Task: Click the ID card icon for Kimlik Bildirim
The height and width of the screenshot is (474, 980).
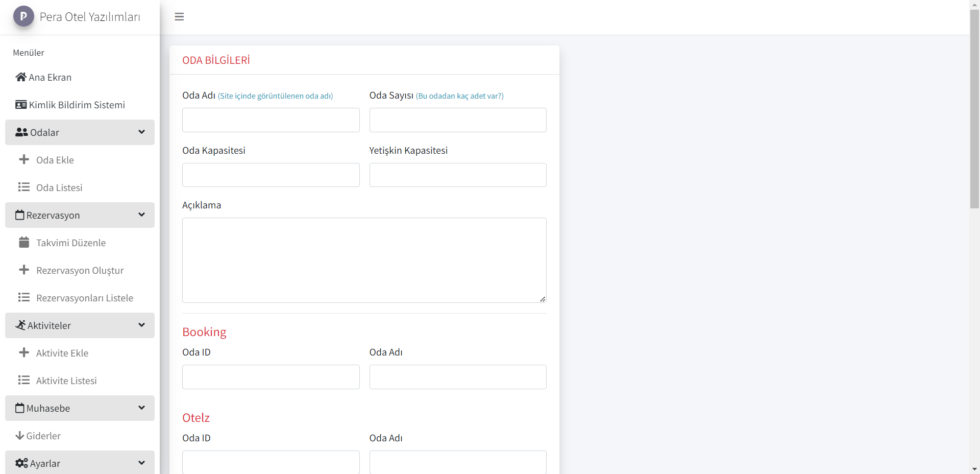Action: [x=21, y=105]
